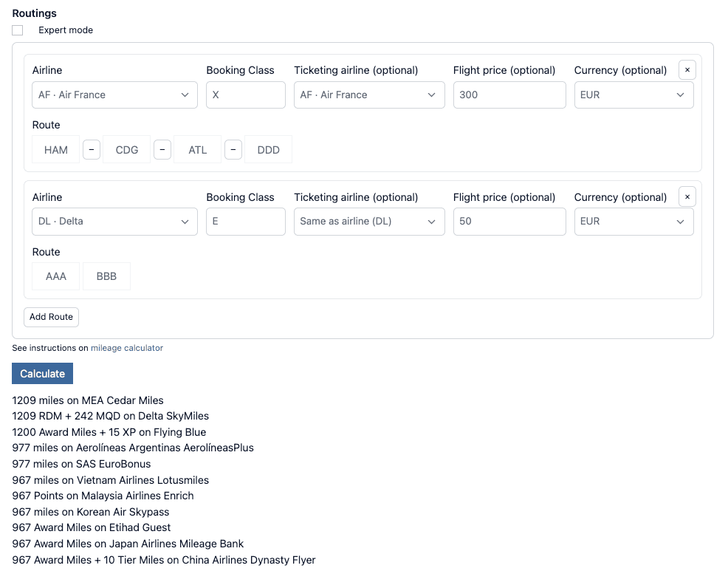
Task: Select the China Airlines Dynasty Flyer result
Action: [x=164, y=560]
